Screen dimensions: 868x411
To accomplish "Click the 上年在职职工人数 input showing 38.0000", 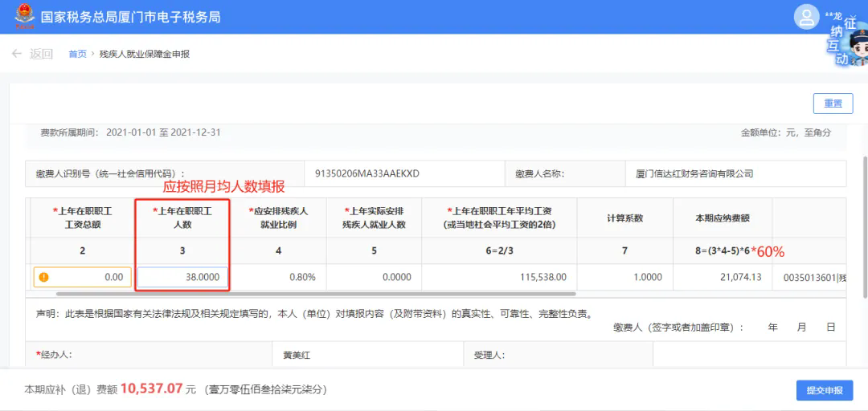I will click(x=182, y=277).
